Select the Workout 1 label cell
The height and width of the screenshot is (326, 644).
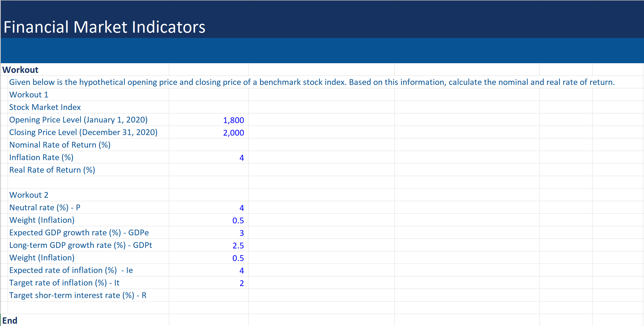click(29, 95)
